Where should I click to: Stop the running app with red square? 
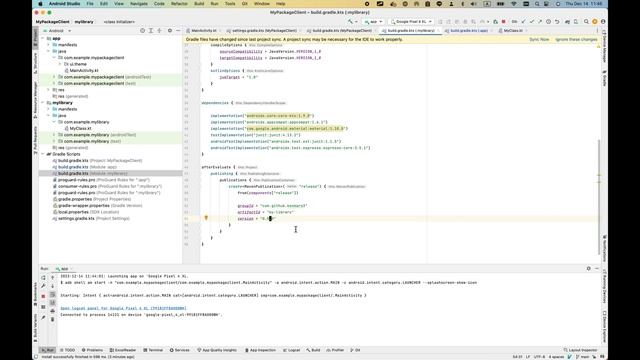coord(504,22)
